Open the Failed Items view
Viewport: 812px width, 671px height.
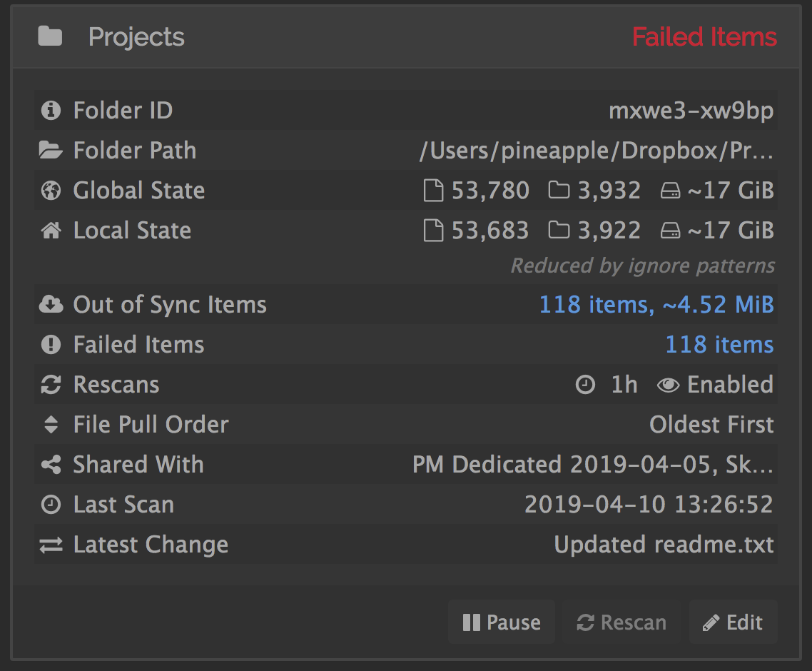coord(704,36)
